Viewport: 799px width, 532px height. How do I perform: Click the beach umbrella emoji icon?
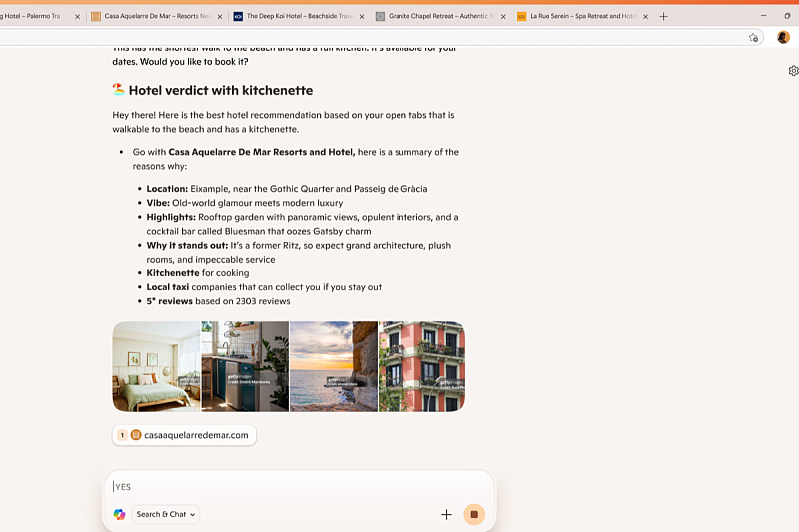click(x=118, y=90)
